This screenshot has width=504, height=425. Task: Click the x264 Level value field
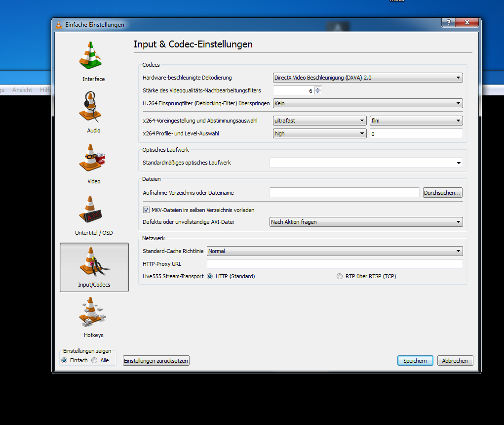[x=416, y=133]
